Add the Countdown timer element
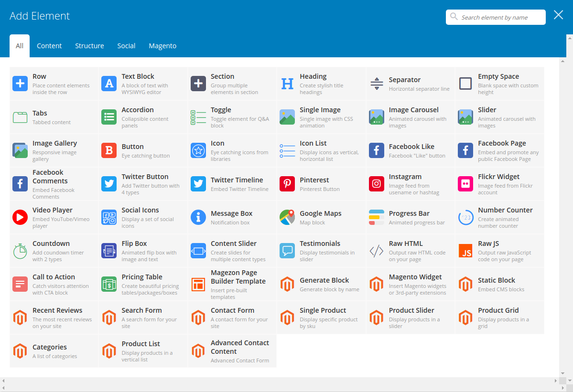 point(53,250)
